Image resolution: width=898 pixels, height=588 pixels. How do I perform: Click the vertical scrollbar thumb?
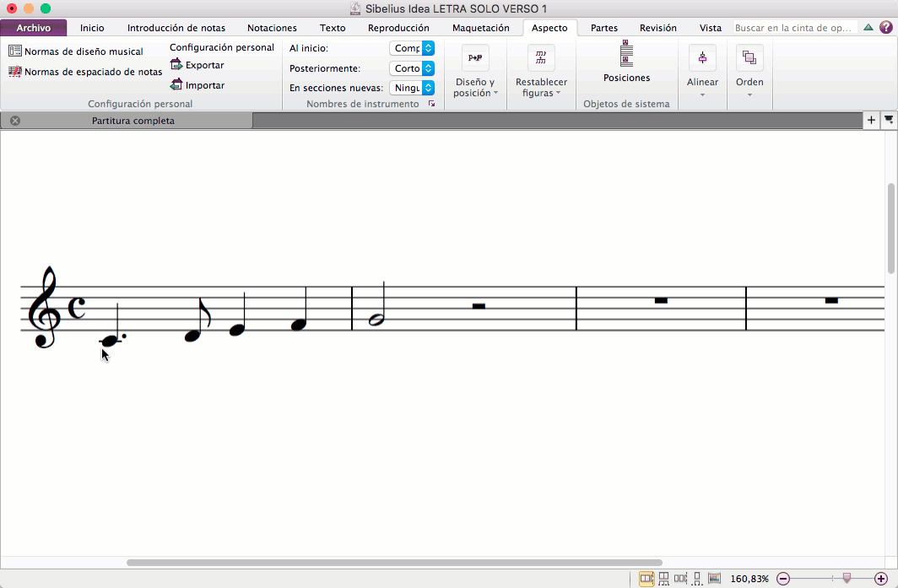[x=891, y=229]
